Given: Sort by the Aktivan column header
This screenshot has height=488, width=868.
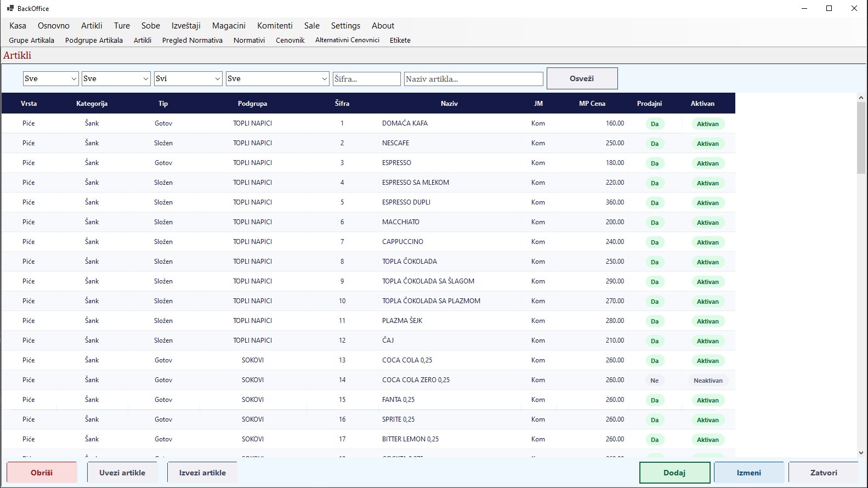Looking at the screenshot, I should (703, 103).
